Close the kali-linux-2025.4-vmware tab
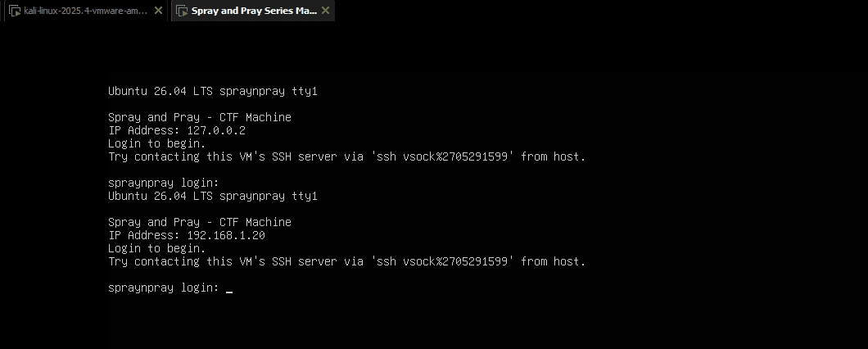Screen dimensions: 868x349 pos(158,11)
